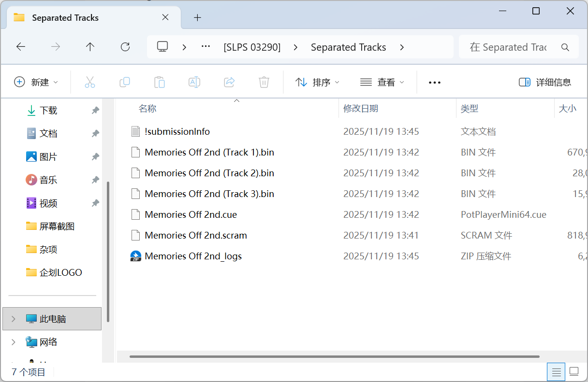Click the Paste clipboard icon
Image resolution: width=588 pixels, height=382 pixels.
pyautogui.click(x=160, y=82)
